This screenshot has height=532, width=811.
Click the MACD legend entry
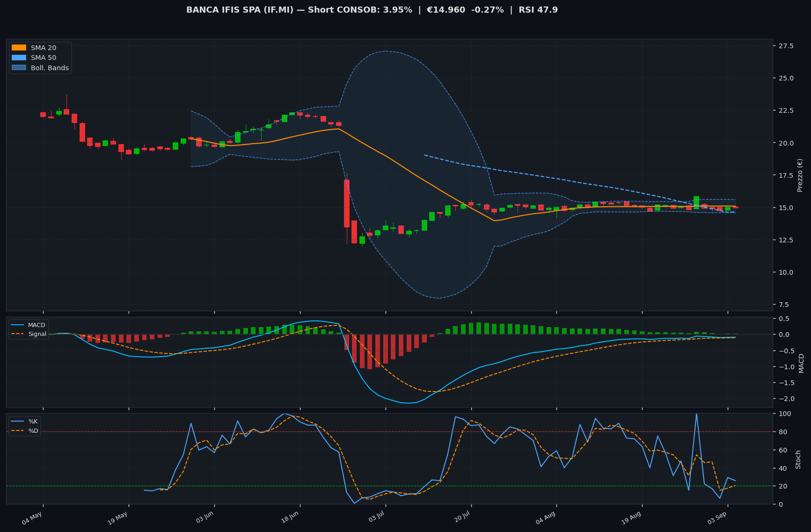tap(29, 325)
